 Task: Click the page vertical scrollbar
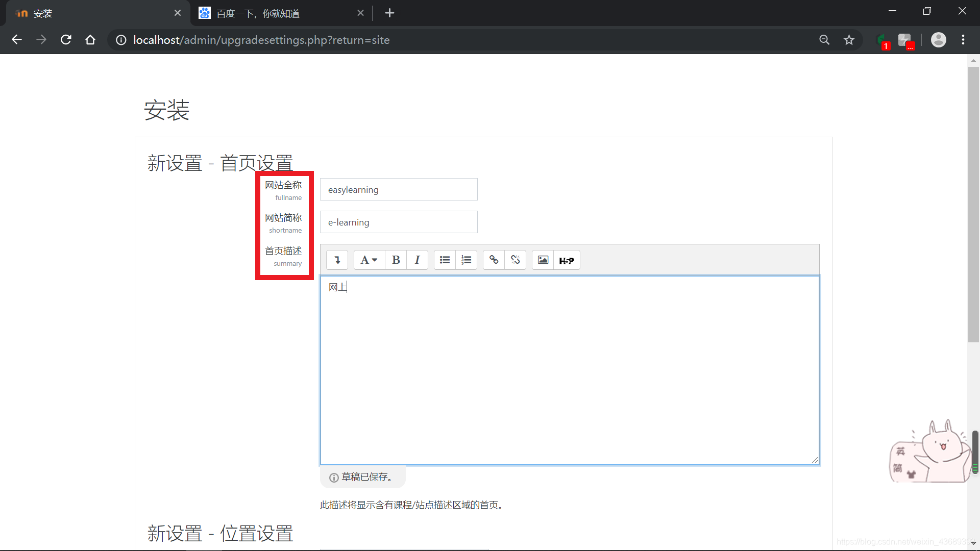[x=973, y=204]
